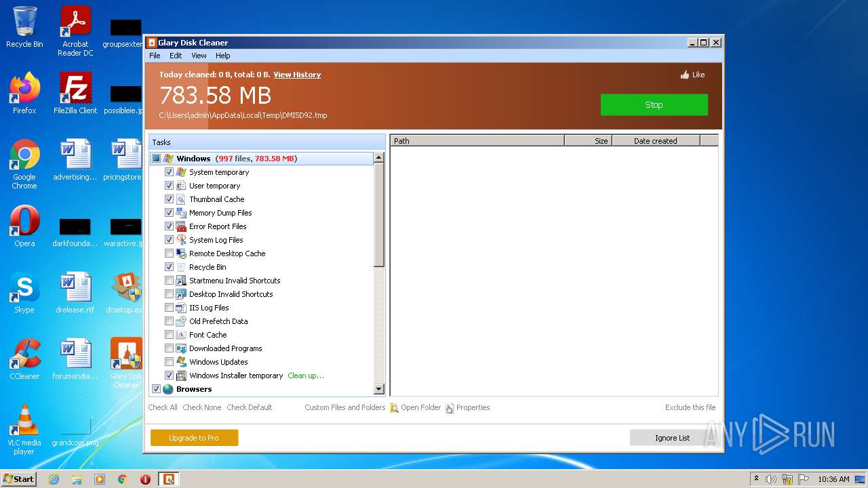Click the Desktop Invalid Shortcuts icon
This screenshot has width=868, height=488.
click(x=181, y=294)
